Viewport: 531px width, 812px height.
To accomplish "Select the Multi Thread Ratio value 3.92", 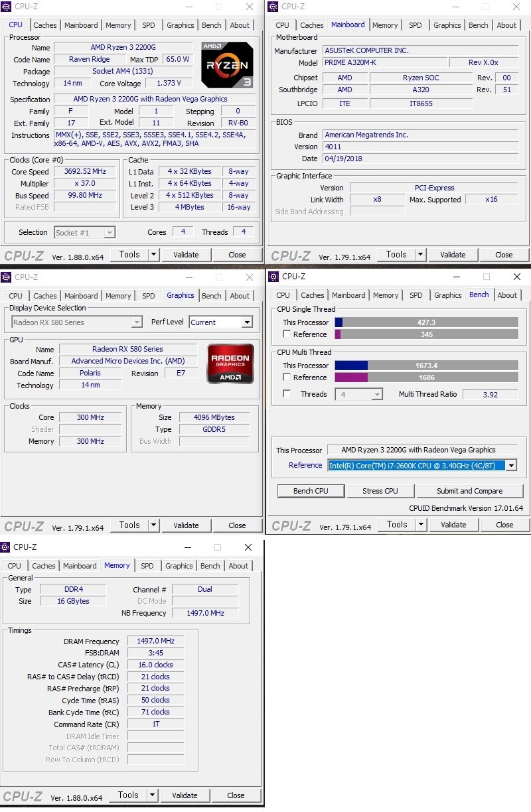I will coord(491,394).
